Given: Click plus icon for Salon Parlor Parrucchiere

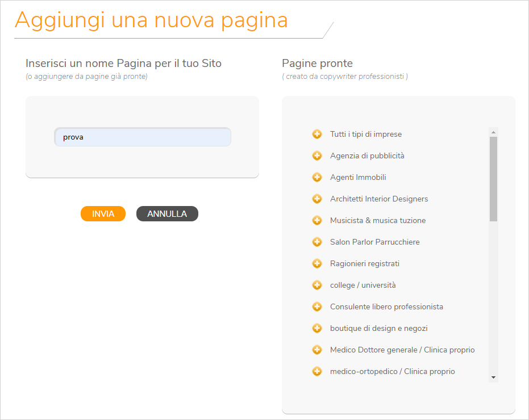Looking at the screenshot, I should click(317, 242).
